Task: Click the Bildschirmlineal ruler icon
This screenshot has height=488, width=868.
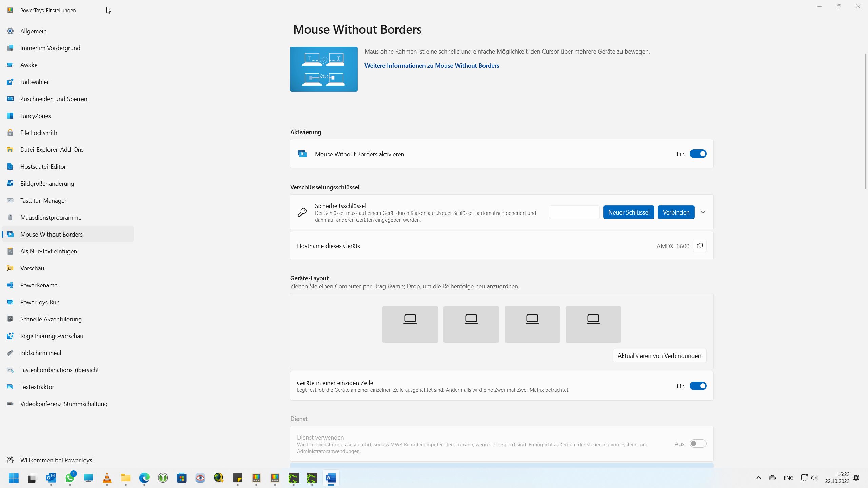Action: 10,353
